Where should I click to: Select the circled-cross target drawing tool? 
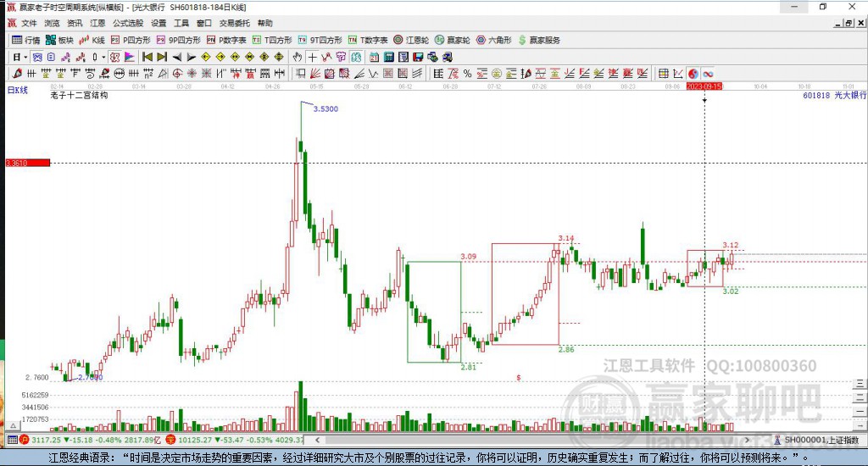(x=177, y=74)
